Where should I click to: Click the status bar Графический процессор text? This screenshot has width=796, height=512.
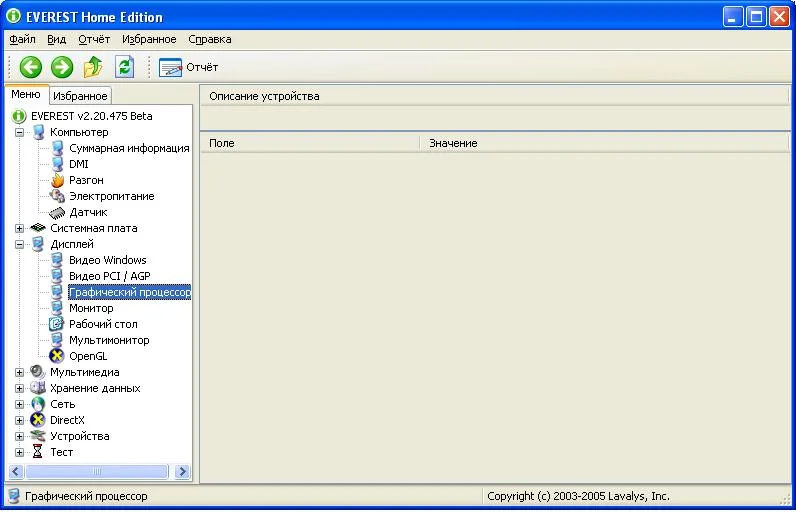click(86, 496)
